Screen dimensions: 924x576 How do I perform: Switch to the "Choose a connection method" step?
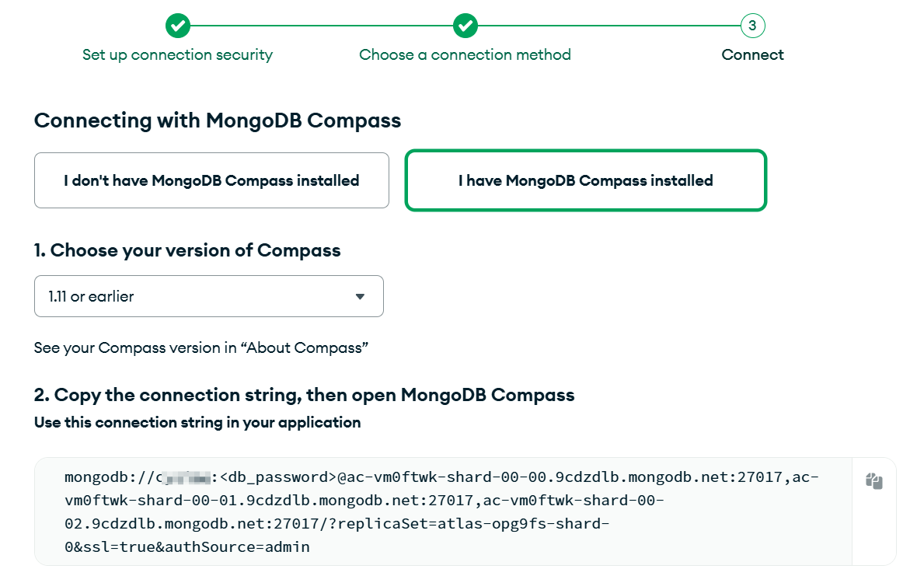coord(465,54)
